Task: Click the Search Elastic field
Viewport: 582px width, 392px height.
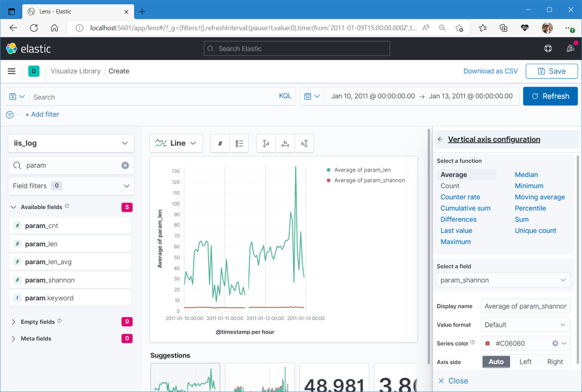Action: 297,48
